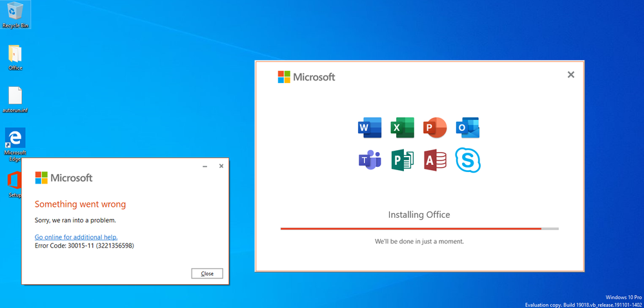Click the Outlook icon in installer

click(x=467, y=128)
